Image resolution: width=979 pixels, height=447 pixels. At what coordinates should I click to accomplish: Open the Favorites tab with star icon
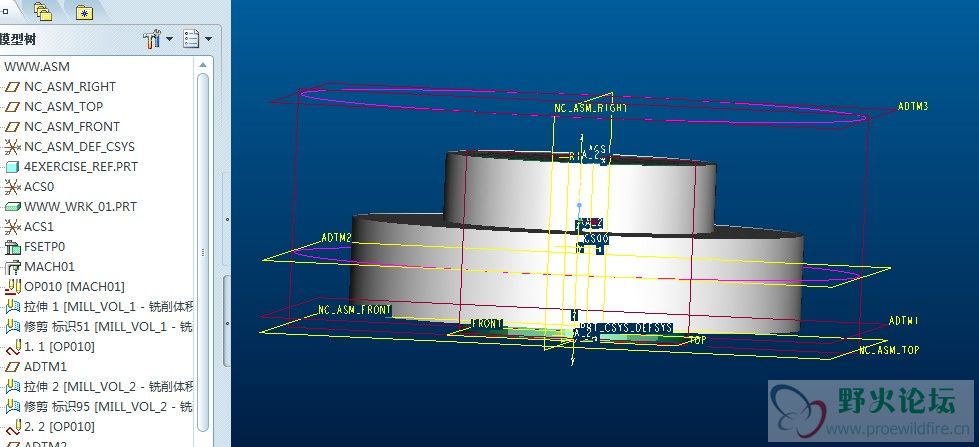pyautogui.click(x=84, y=12)
